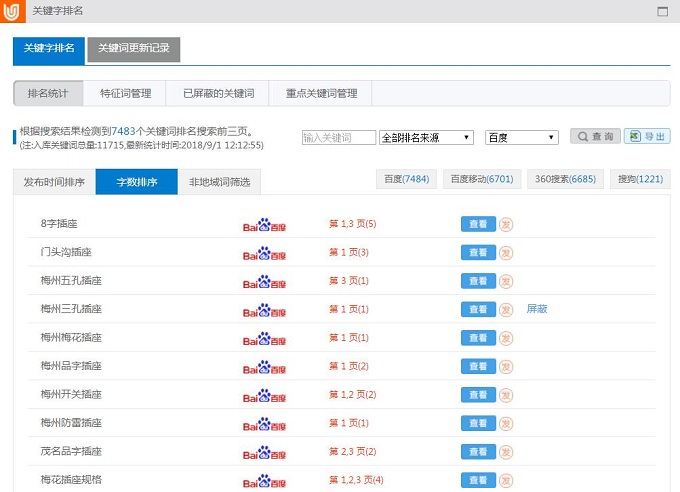Expand the 百度 search engine dropdown

521,138
